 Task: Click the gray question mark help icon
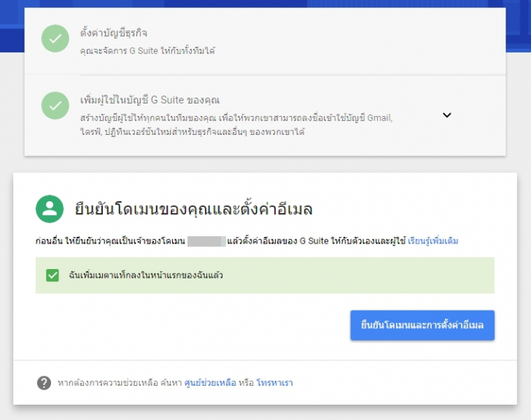44,383
